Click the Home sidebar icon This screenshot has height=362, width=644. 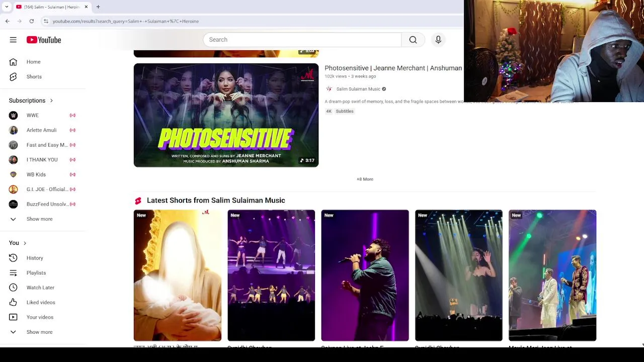(x=13, y=62)
